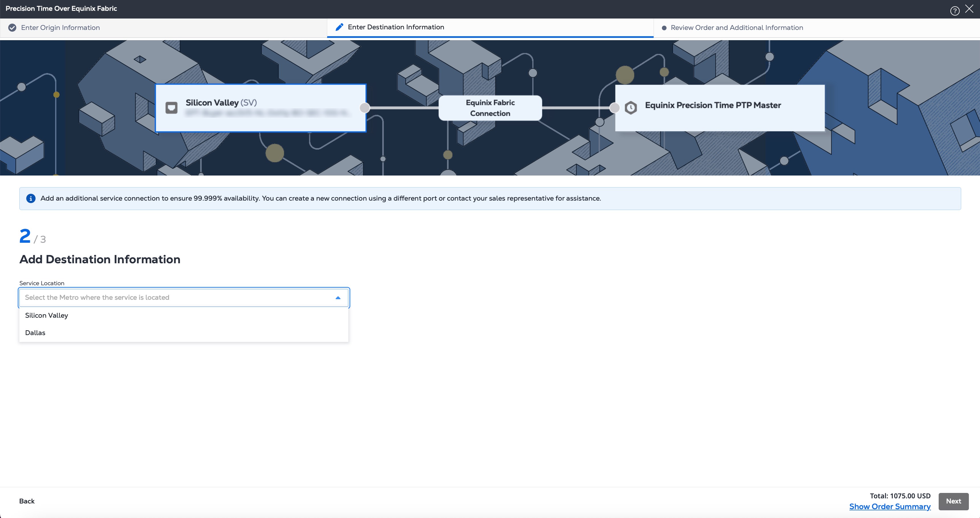Click the port icon in Silicon Valley card
This screenshot has width=980, height=518.
172,108
